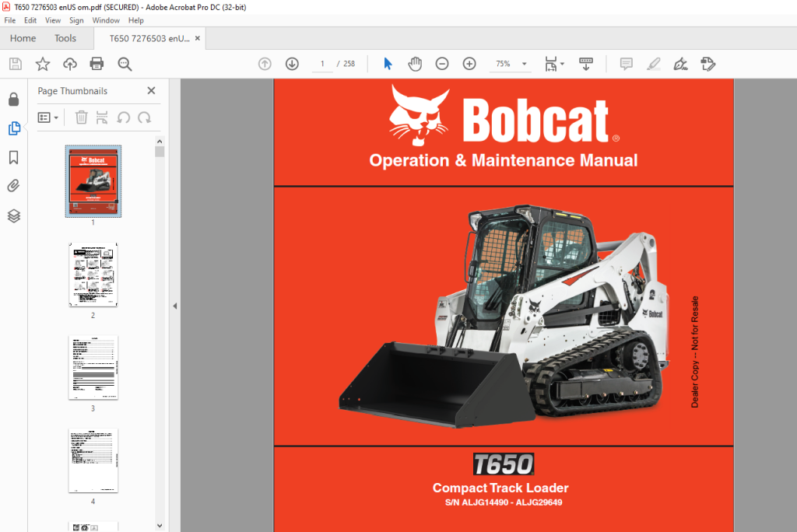Click the page number input field
Viewport: 797px width, 532px height.
[x=322, y=64]
